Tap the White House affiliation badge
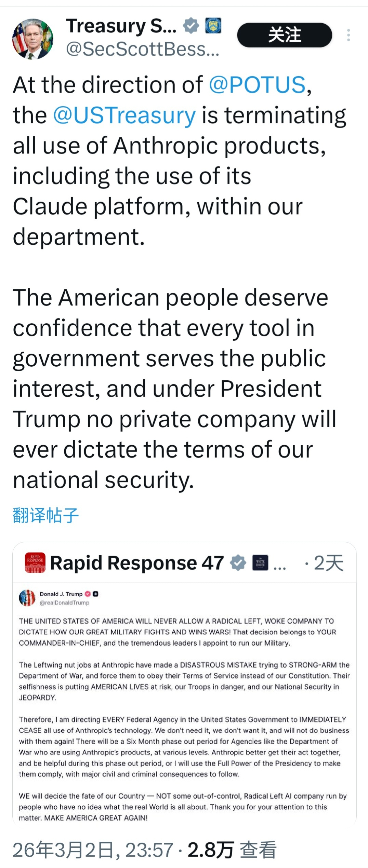The image size is (368, 868). [260, 563]
